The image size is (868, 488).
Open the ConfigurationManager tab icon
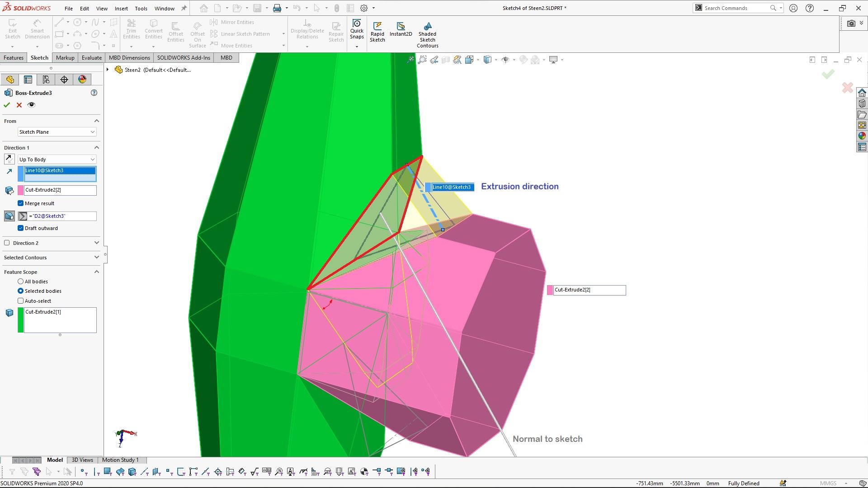click(46, 80)
